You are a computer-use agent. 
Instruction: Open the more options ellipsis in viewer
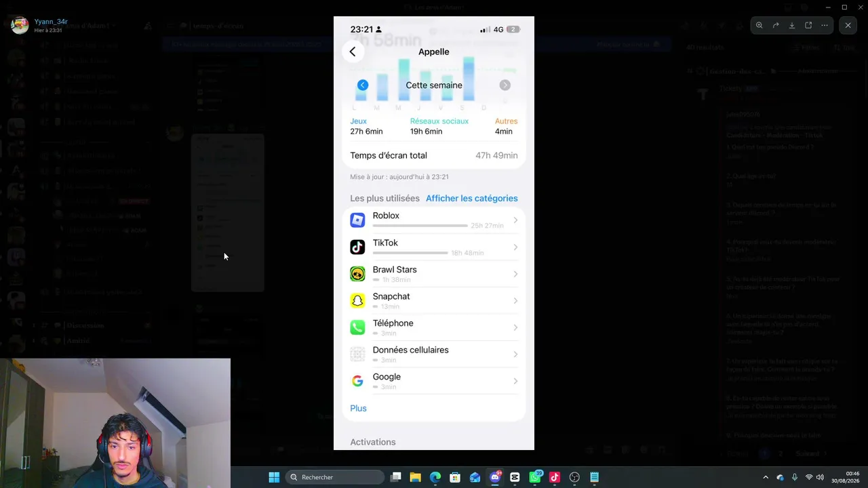[x=825, y=26]
